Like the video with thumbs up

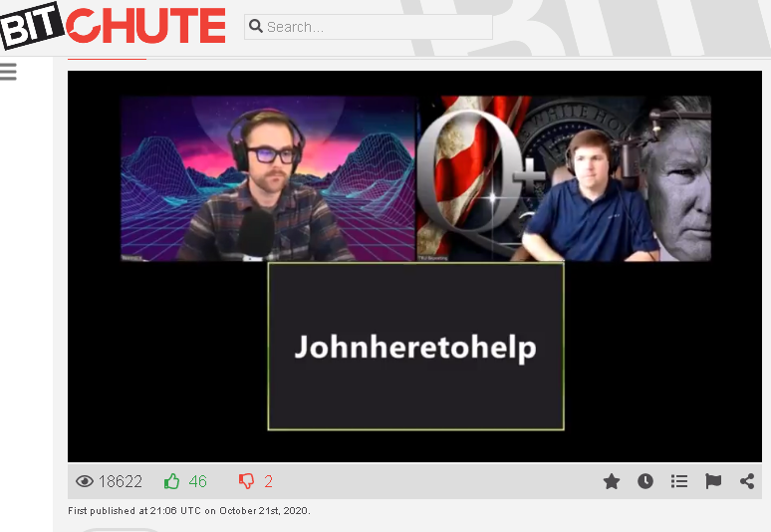pyautogui.click(x=171, y=481)
